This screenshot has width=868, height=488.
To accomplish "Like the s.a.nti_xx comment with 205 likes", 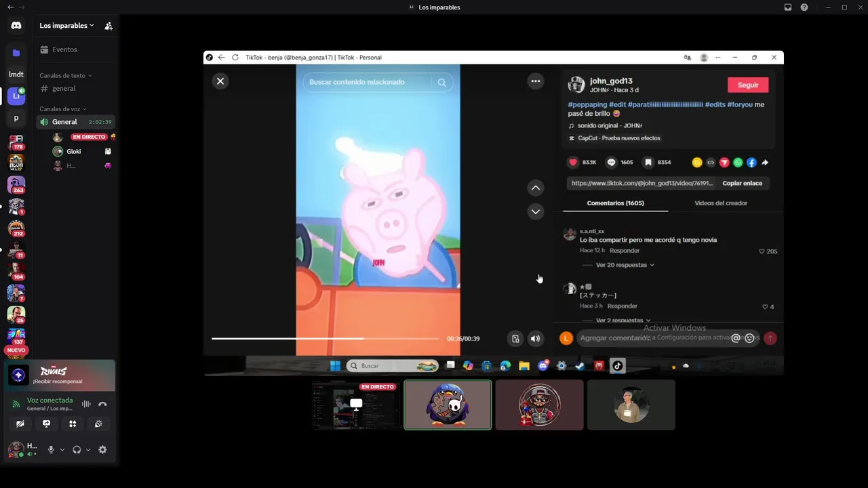I will [762, 251].
